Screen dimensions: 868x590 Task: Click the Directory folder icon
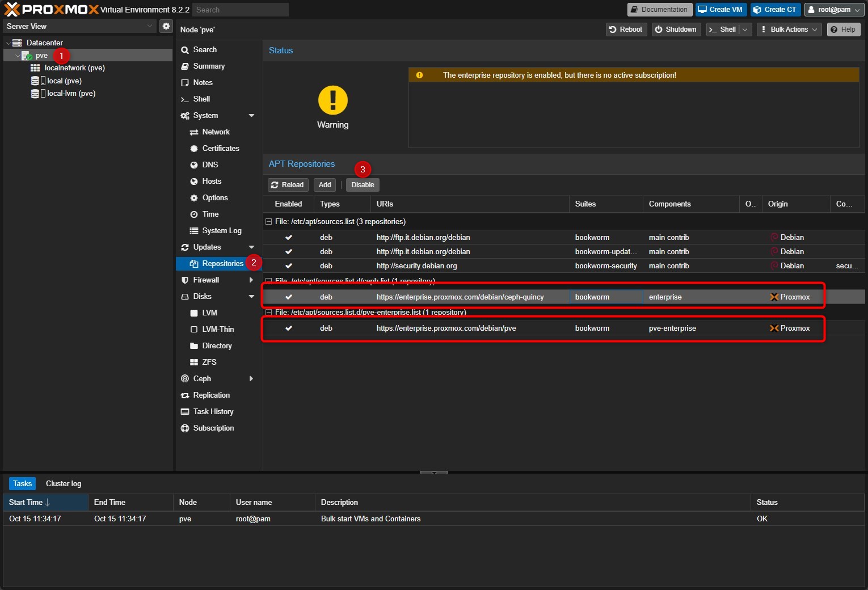pos(194,346)
